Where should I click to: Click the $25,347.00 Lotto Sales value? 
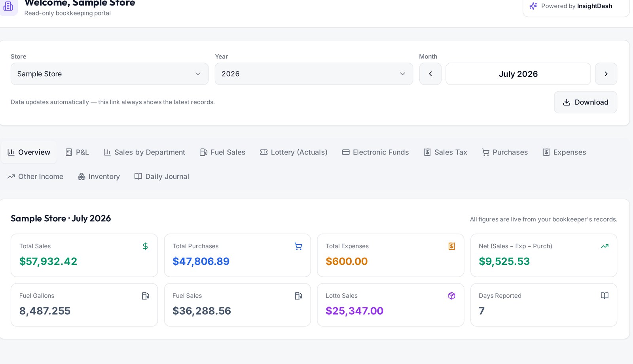(x=354, y=311)
